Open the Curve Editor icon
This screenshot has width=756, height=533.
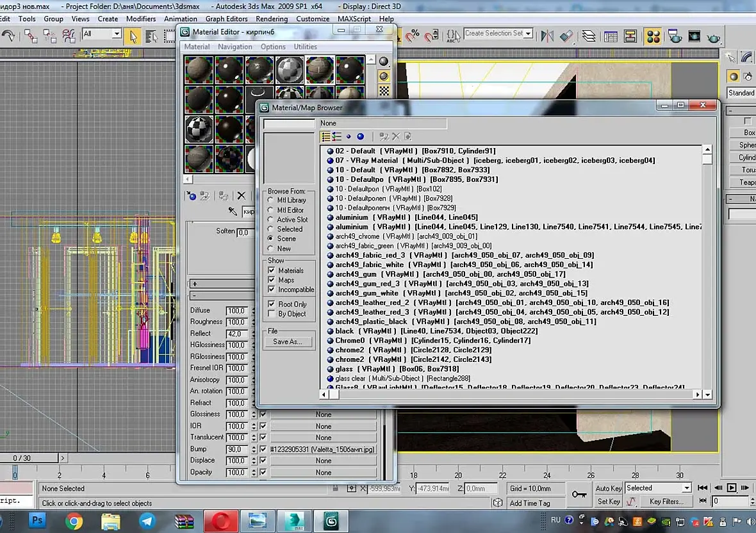[611, 37]
